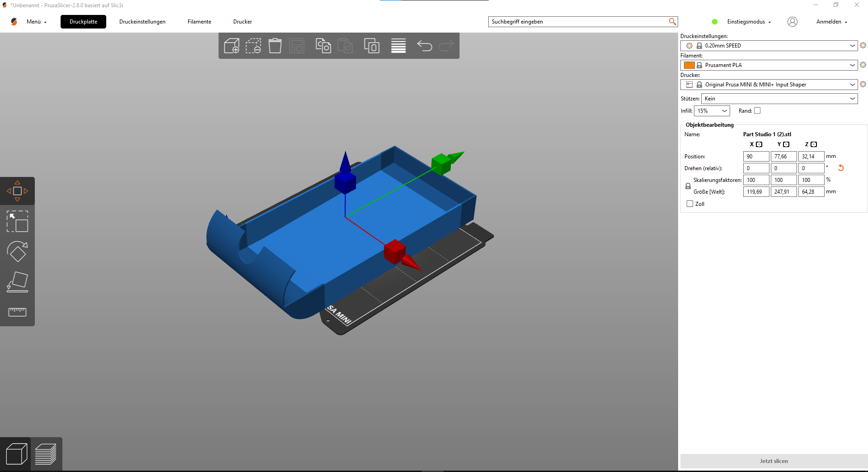
Task: Enable the Zoll inches checkbox
Action: tap(690, 204)
